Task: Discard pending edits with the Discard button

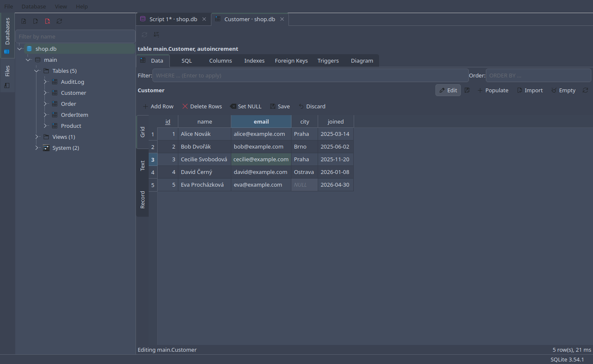Action: 312,106
